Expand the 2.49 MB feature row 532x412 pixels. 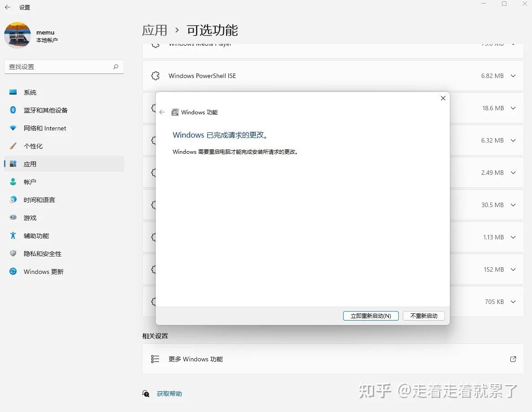(x=513, y=173)
